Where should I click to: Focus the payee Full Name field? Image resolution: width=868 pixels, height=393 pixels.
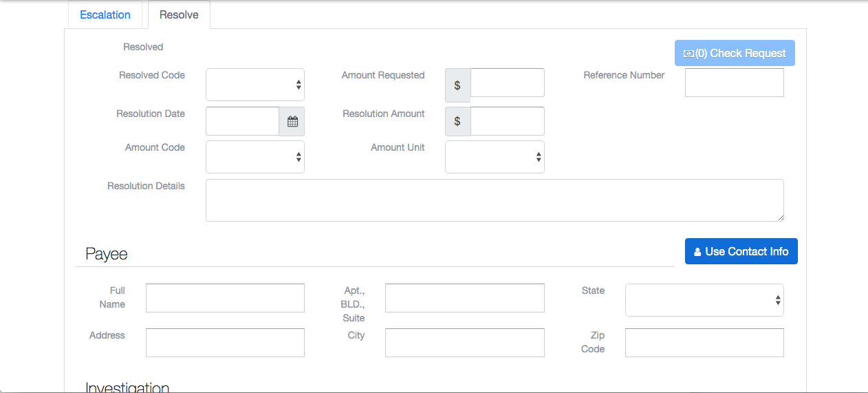click(225, 298)
